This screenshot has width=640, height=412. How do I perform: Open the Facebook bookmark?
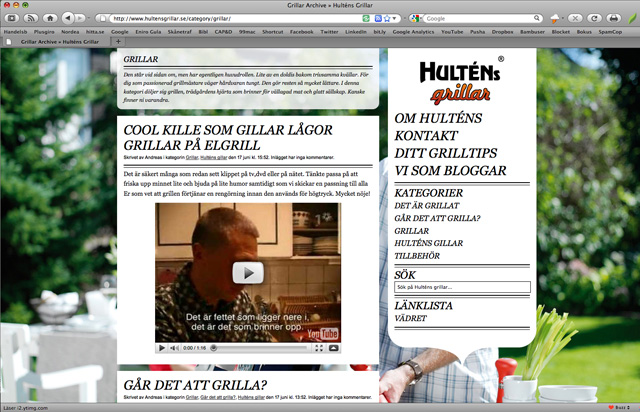302,32
